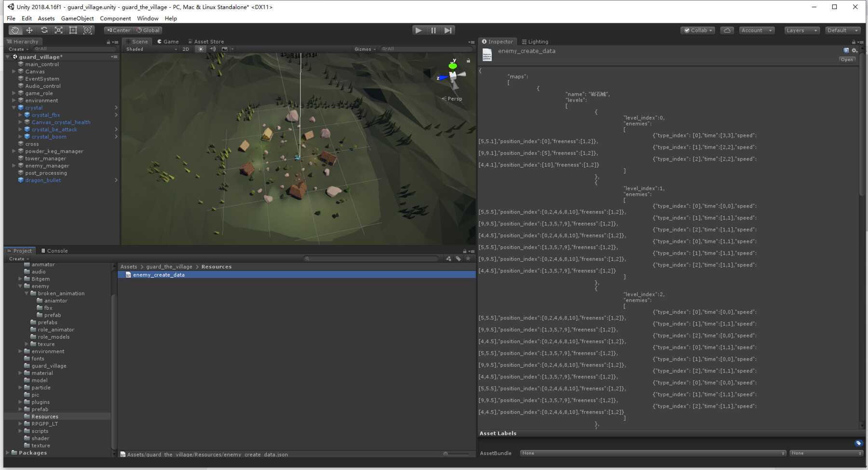Select the Rect Transform tool
This screenshot has width=868, height=470.
(73, 30)
